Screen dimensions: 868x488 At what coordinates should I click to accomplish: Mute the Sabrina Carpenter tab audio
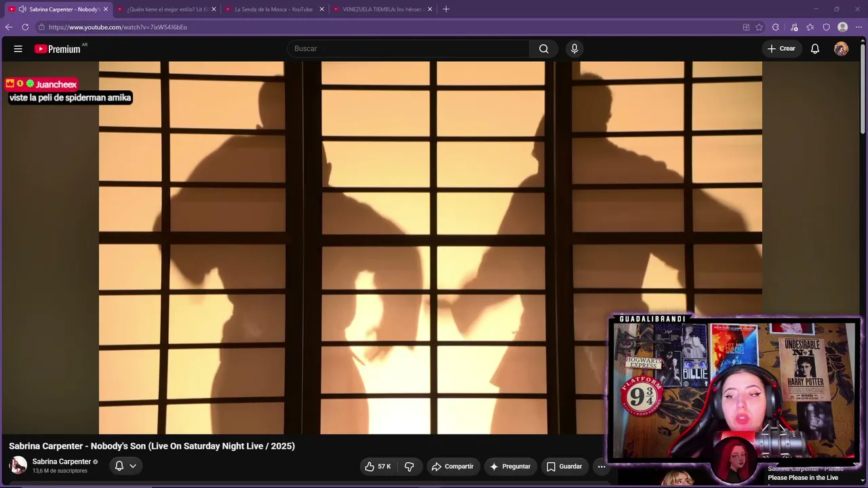pyautogui.click(x=22, y=9)
